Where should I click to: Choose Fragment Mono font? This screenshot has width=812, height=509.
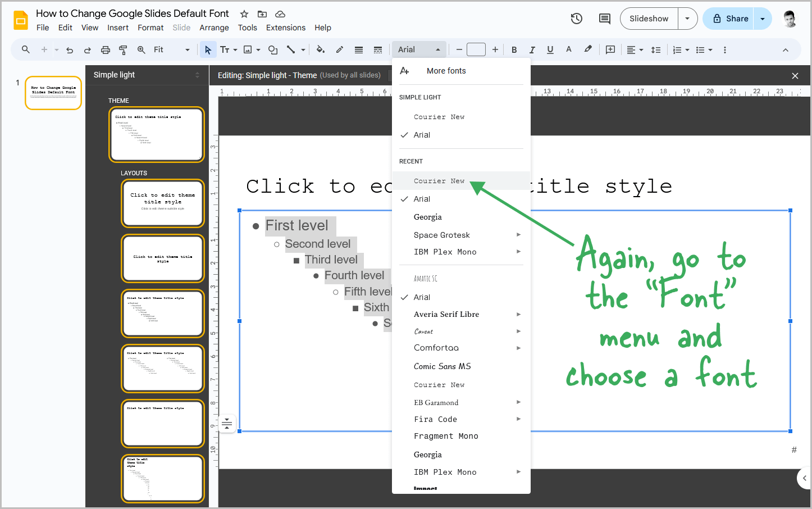(x=461, y=436)
